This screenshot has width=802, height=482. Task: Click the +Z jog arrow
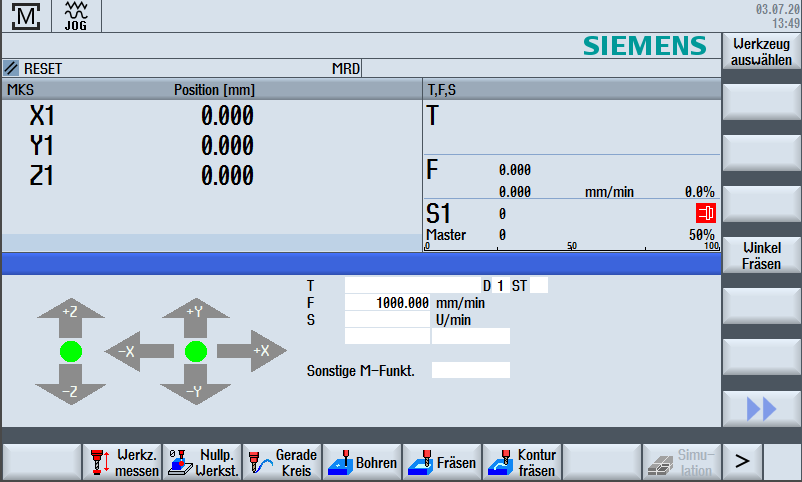pos(71,318)
